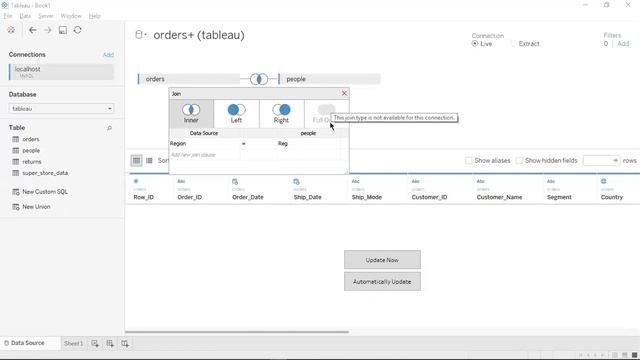Click the horizontal scrollbar below the data grid
This screenshot has width=640, height=360.
coord(237,332)
